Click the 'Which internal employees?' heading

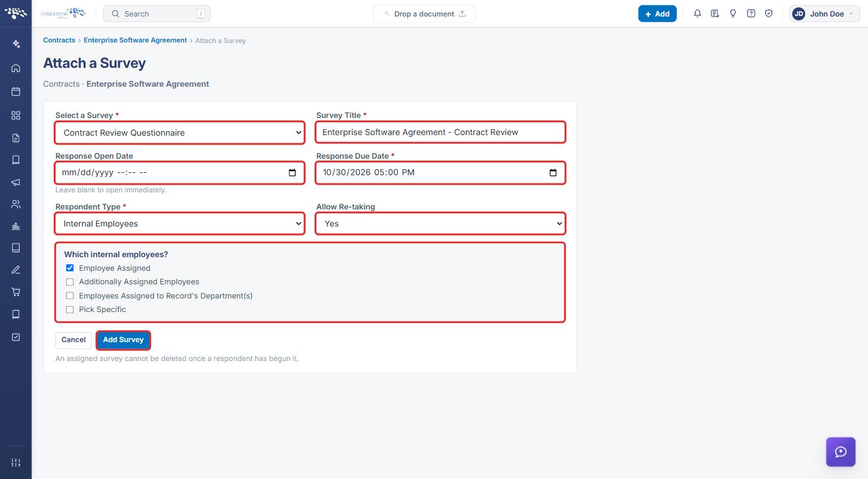[x=116, y=254]
